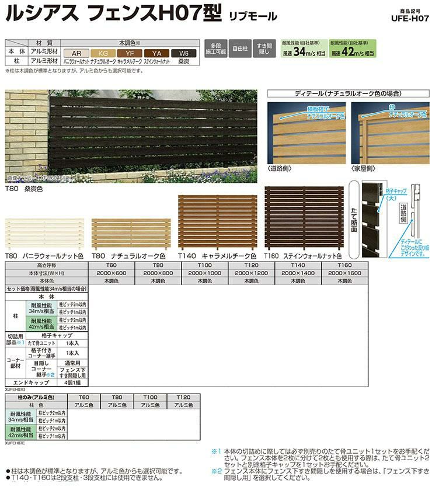Click the T140 caramel teak fence image
432x504 pixels.
click(x=217, y=222)
